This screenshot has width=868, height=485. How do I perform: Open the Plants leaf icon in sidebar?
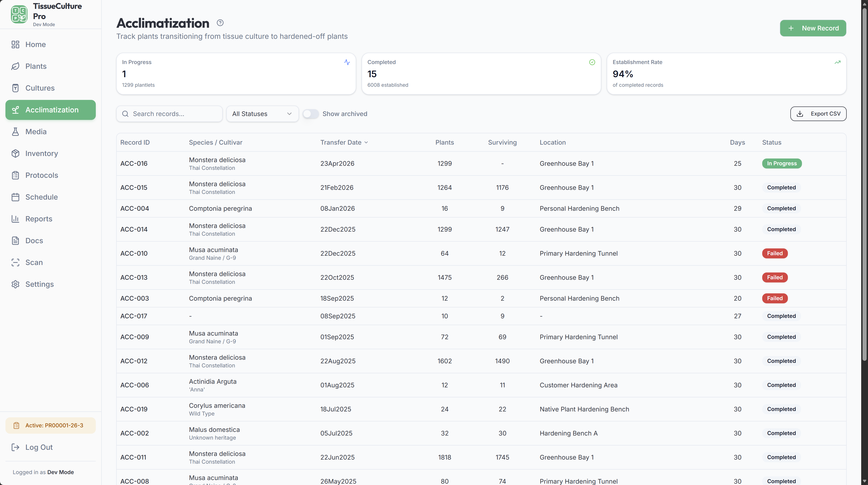coord(15,66)
